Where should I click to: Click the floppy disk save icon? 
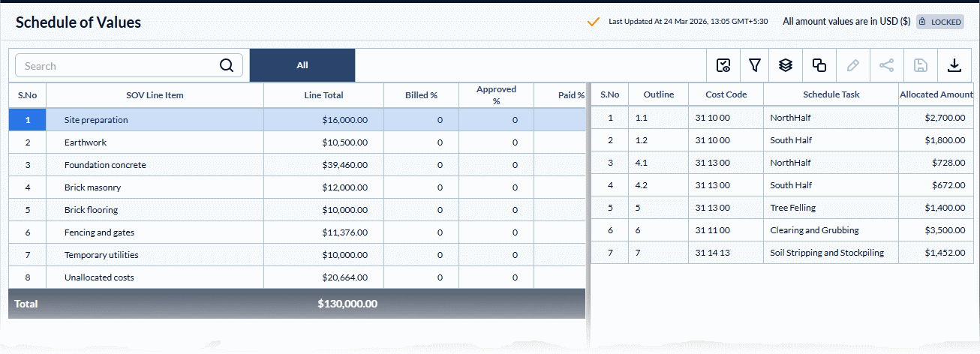[x=920, y=65]
